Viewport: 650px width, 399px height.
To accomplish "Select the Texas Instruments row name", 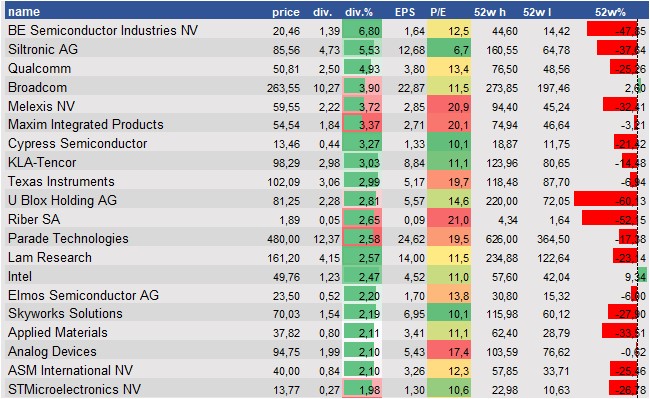I will pyautogui.click(x=61, y=181).
